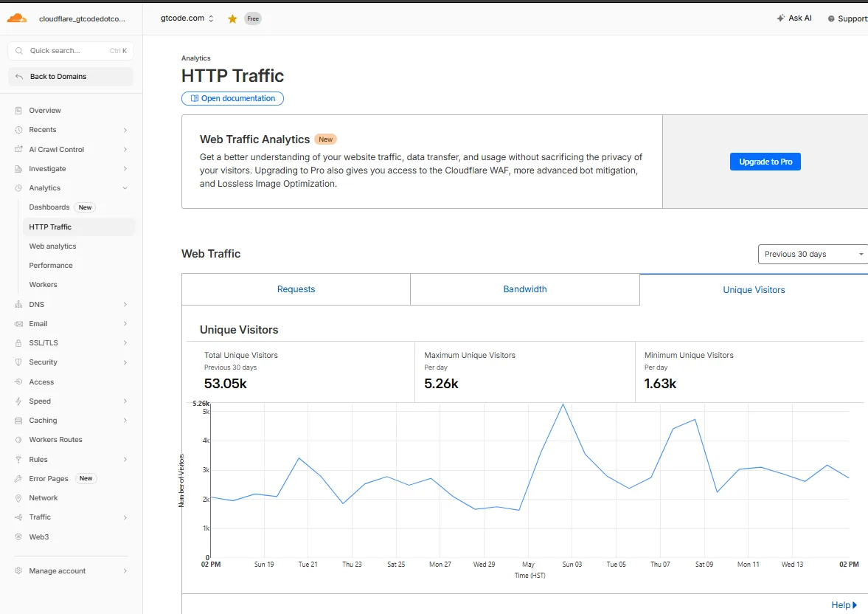Viewport: 868px width, 614px height.
Task: Open the Previous 30 days dropdown
Action: (813, 255)
